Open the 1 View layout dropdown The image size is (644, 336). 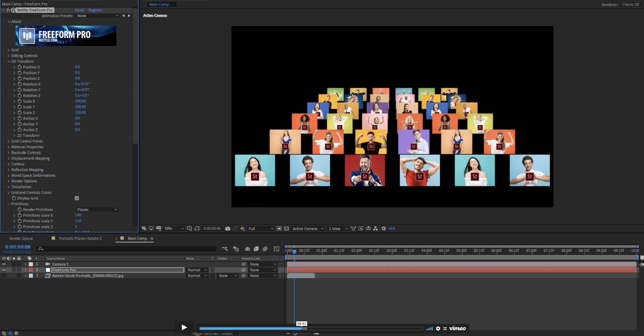pyautogui.click(x=338, y=229)
